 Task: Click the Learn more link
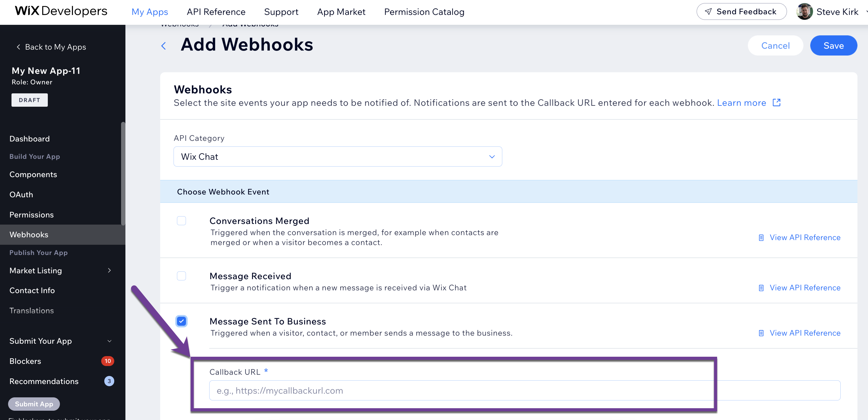coord(741,103)
